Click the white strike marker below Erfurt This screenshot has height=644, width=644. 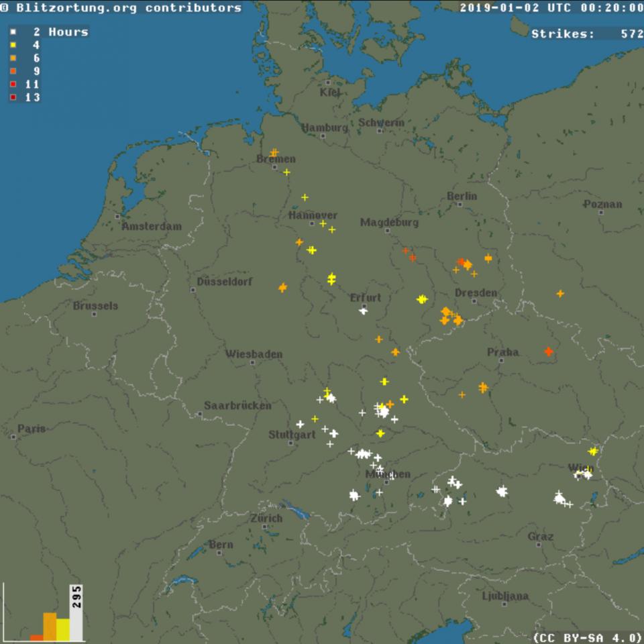coord(363,310)
